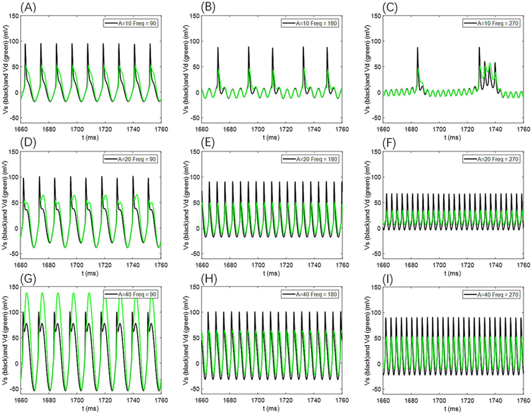
Task: Click the 1680 tick label in panel C
Action: tap(411, 129)
